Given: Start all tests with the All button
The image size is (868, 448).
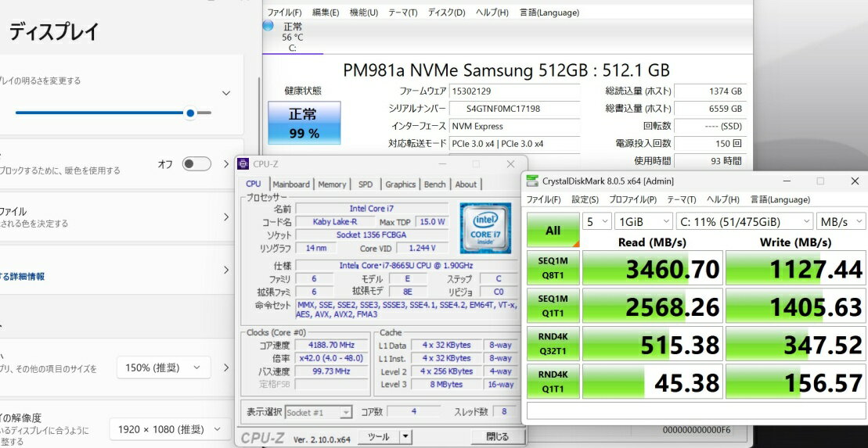Looking at the screenshot, I should [553, 230].
